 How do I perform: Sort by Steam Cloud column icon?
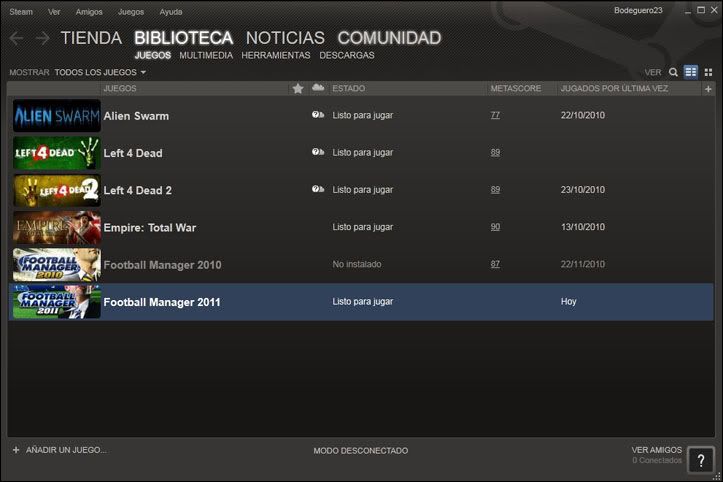click(x=318, y=88)
